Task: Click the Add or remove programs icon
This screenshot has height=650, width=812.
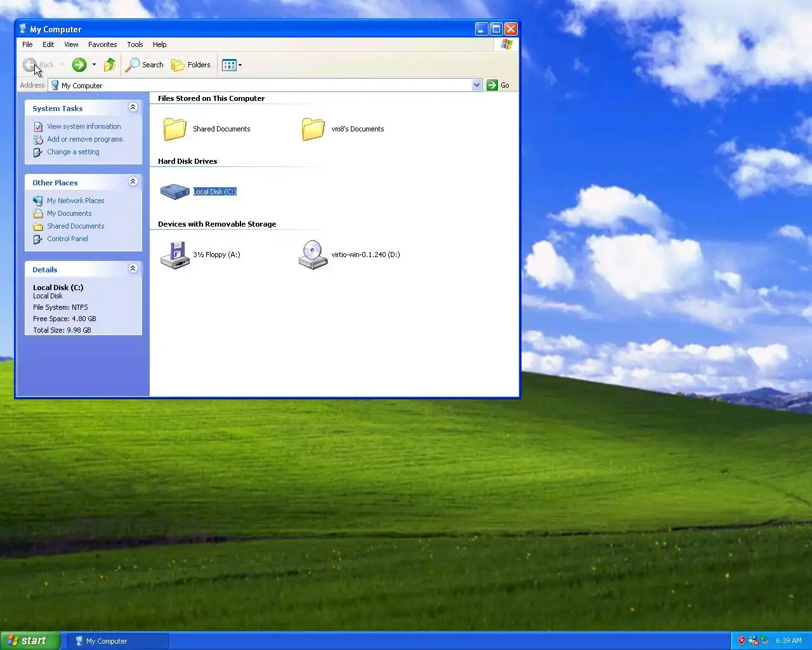Action: point(38,140)
